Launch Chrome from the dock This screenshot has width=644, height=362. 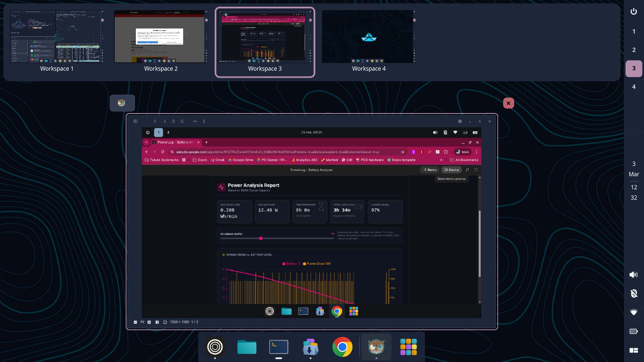(x=342, y=348)
